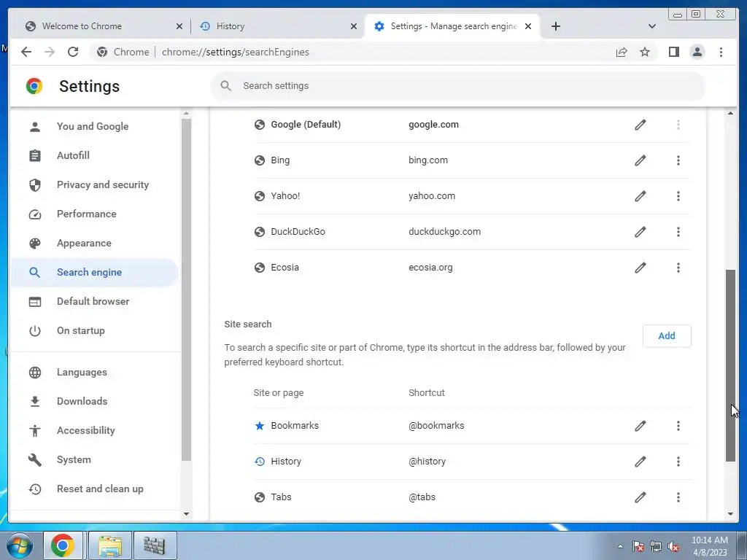The height and width of the screenshot is (560, 747).
Task: Open more actions for Yahoo!
Action: click(x=678, y=196)
